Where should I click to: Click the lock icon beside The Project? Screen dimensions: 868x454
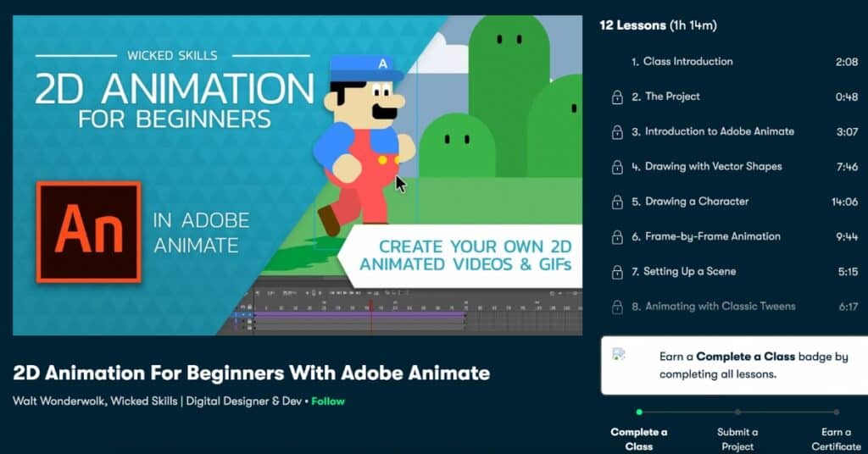[x=617, y=97]
